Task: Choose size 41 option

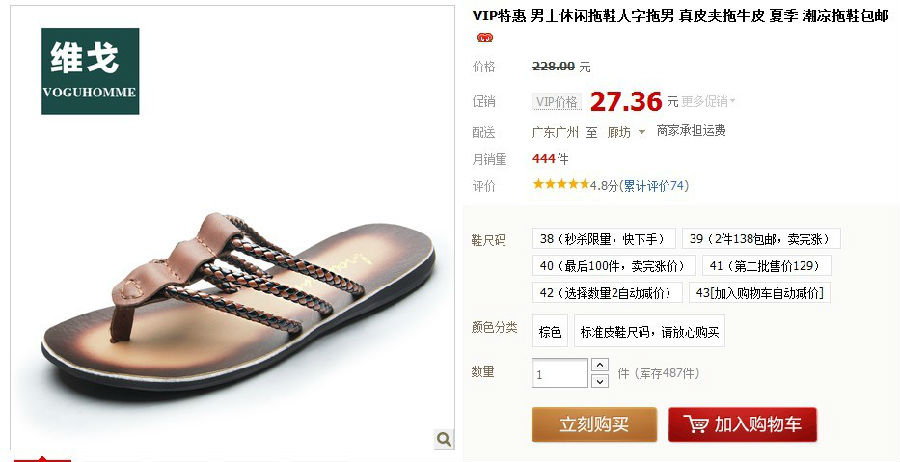Action: [766, 266]
